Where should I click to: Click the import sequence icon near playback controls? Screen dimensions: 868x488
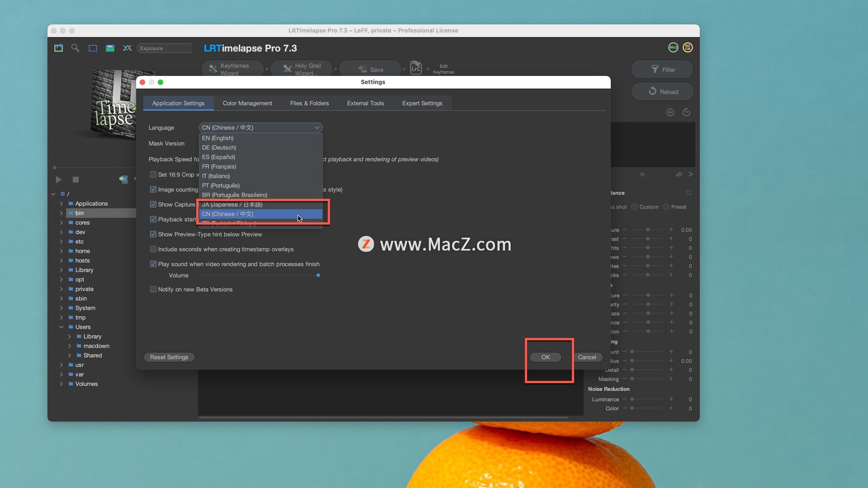pos(123,179)
